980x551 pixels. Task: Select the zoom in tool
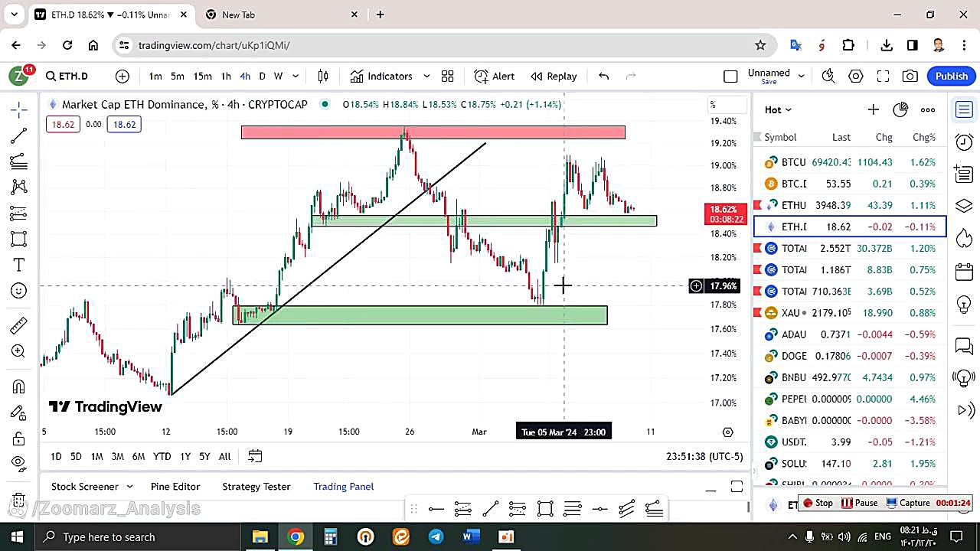point(19,351)
